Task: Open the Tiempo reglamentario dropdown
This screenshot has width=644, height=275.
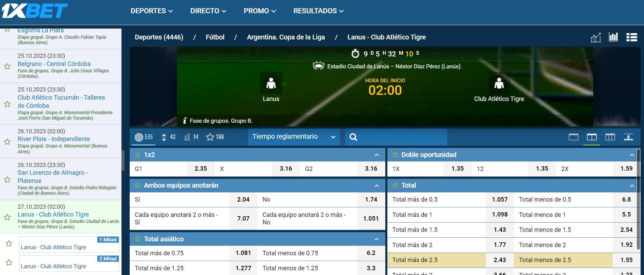Action: pyautogui.click(x=294, y=137)
